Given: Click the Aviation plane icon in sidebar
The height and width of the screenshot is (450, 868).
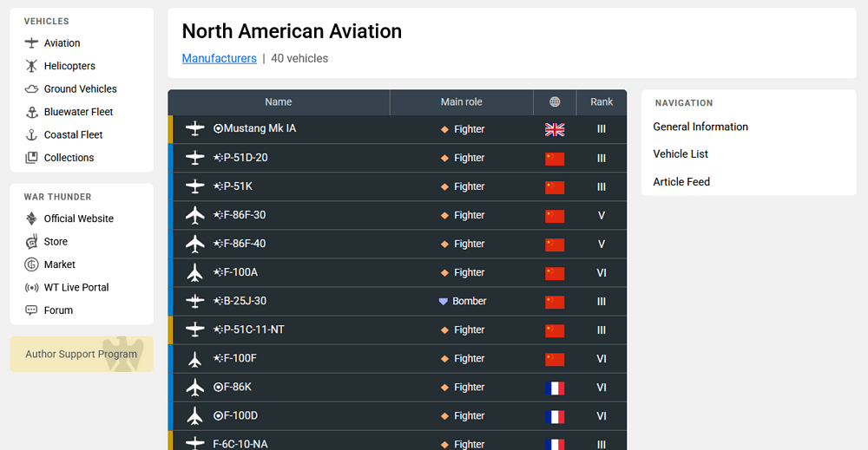Looking at the screenshot, I should 31,43.
